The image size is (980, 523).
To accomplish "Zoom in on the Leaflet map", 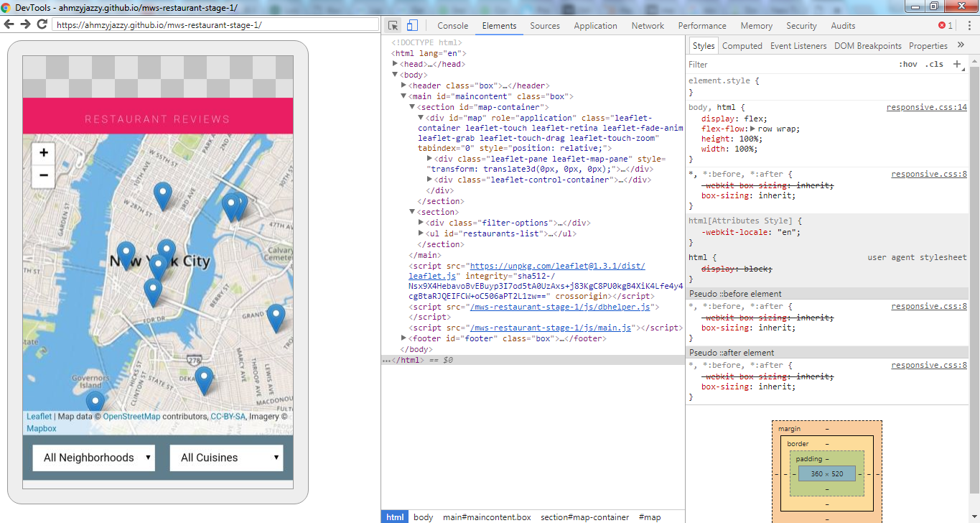I will coord(44,152).
